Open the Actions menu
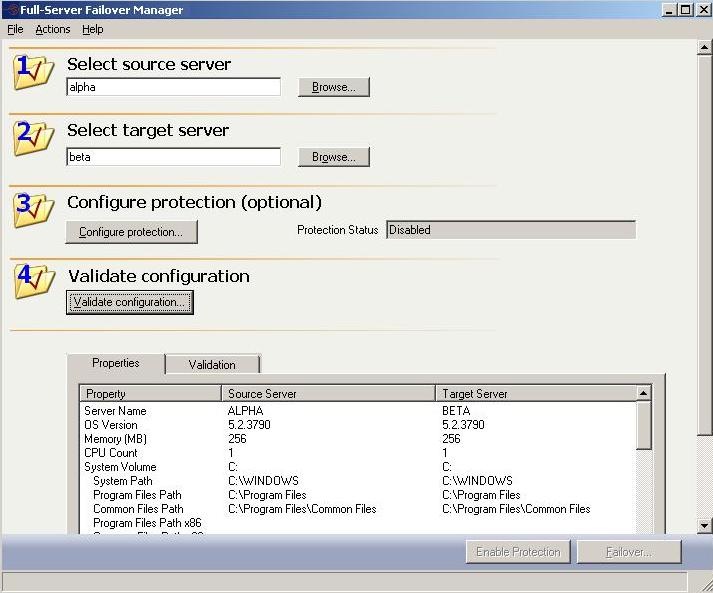The height and width of the screenshot is (593, 713). tap(53, 30)
